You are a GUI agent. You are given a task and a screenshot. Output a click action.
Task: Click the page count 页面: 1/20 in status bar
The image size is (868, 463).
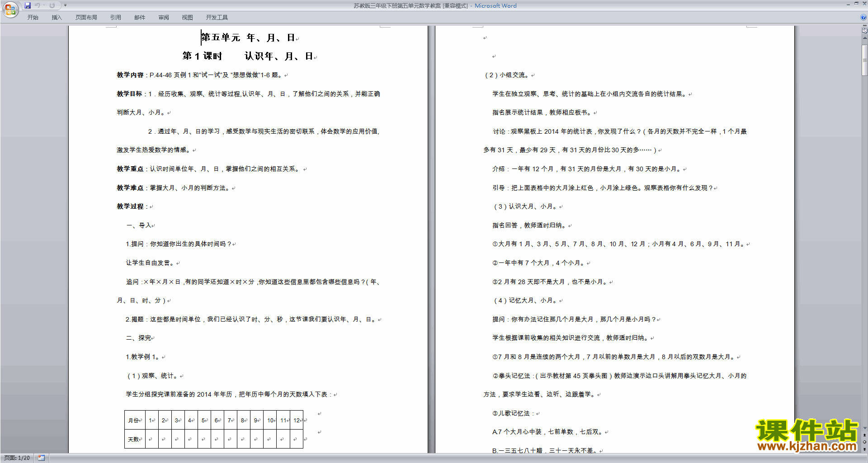(x=17, y=458)
